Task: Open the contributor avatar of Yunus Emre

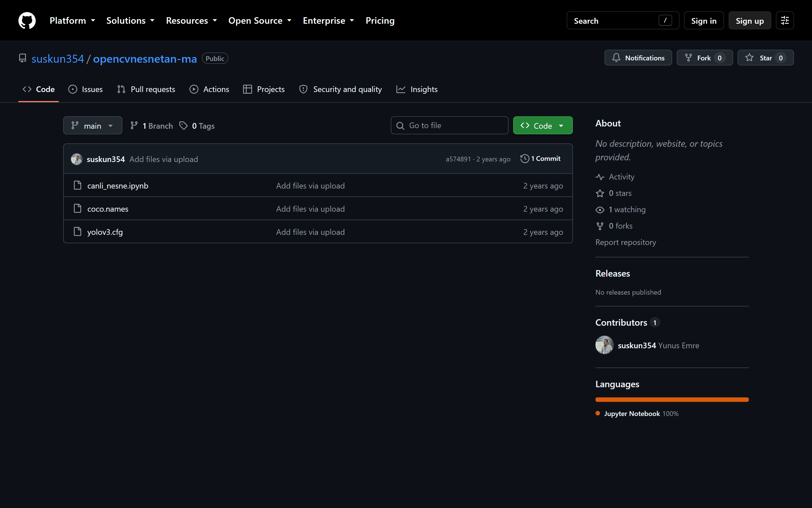Action: (604, 345)
